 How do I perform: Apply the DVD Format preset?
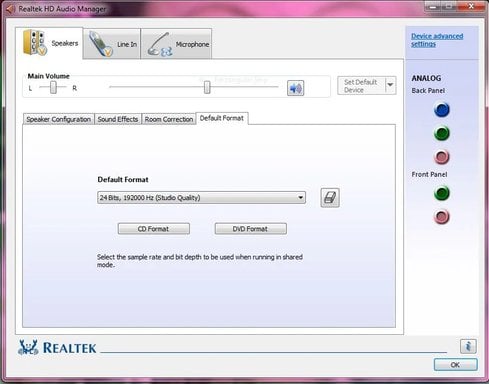pos(250,229)
